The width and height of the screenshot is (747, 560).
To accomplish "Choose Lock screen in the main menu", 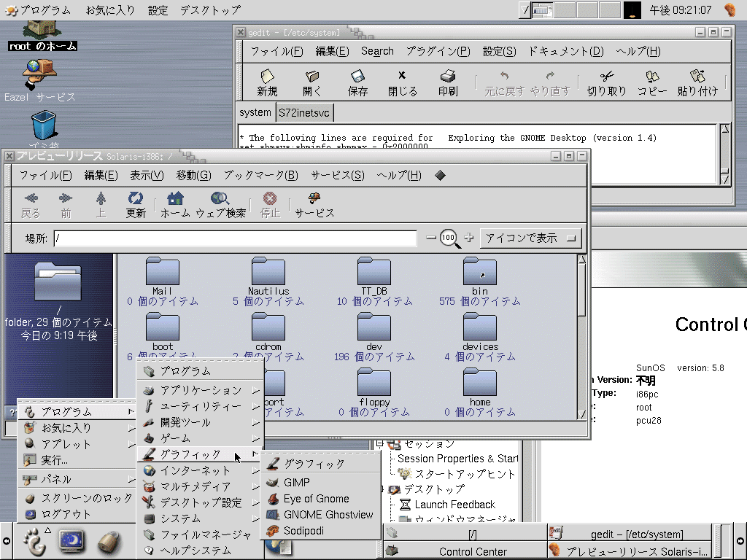I will tap(77, 498).
